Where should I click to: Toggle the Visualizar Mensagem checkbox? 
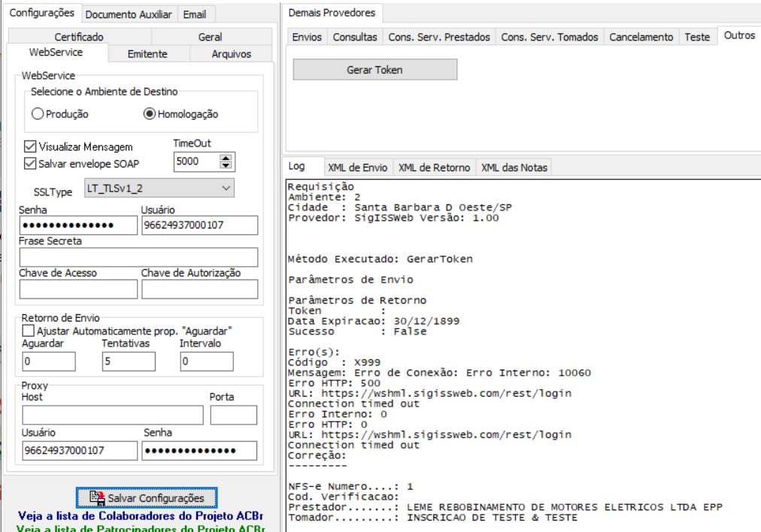[30, 146]
